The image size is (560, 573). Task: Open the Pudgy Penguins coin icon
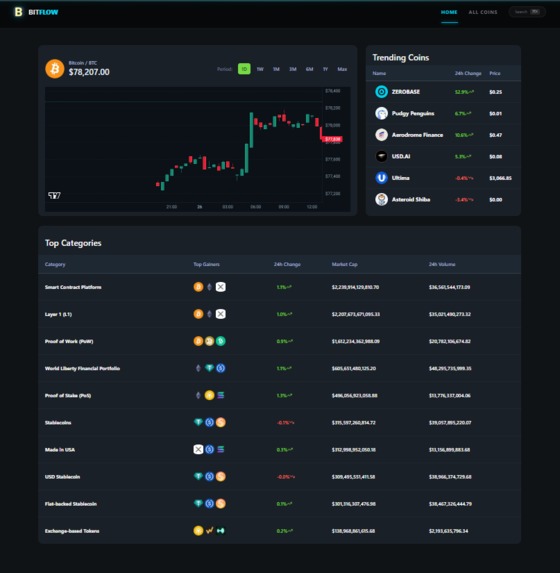(x=381, y=113)
